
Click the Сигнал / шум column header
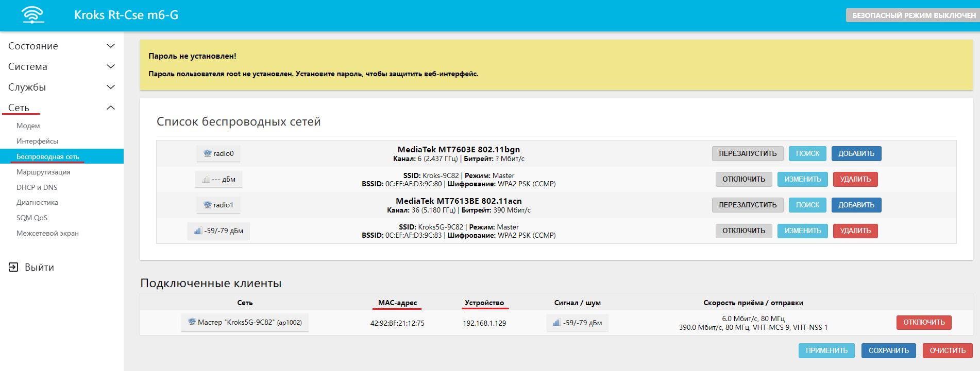[x=577, y=303]
